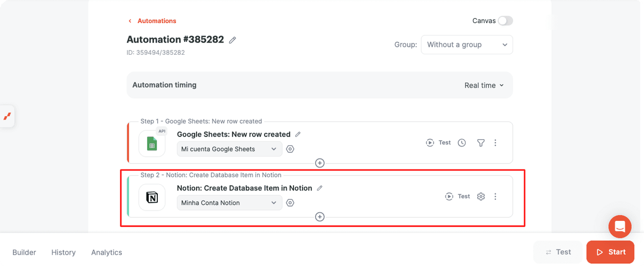644x267 pixels.
Task: Open the Group dropdown Without a group
Action: click(x=467, y=45)
